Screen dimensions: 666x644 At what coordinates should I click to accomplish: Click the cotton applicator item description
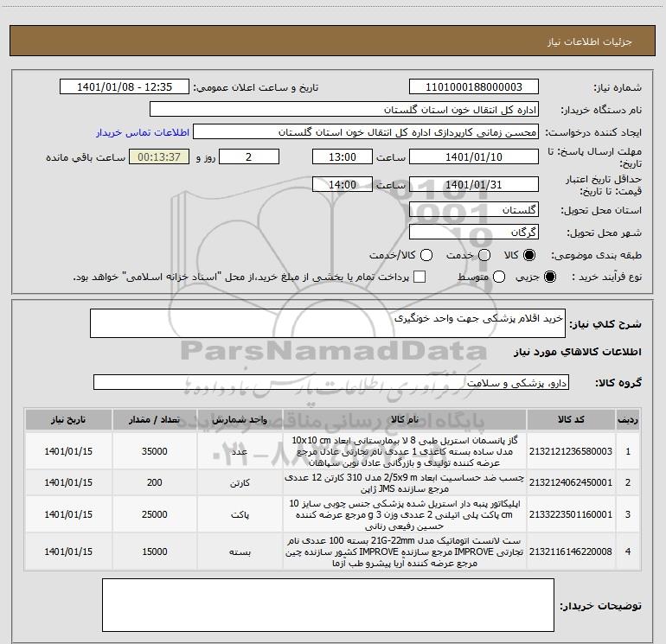tap(405, 514)
